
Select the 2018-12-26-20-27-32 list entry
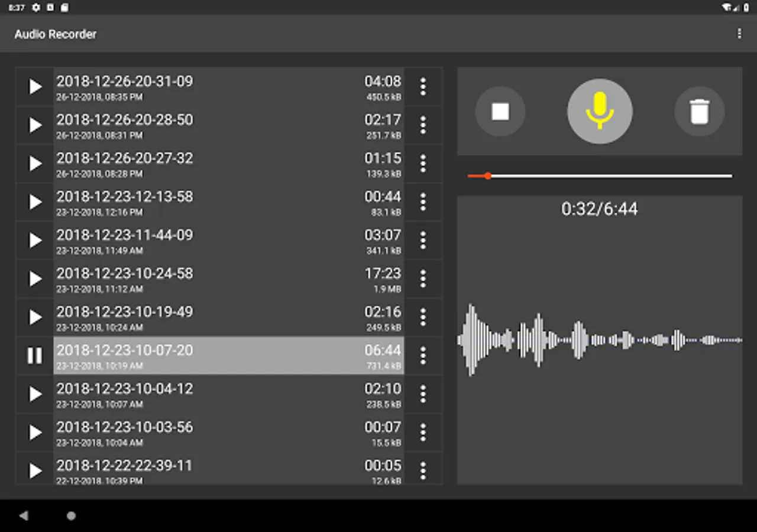coord(229,164)
